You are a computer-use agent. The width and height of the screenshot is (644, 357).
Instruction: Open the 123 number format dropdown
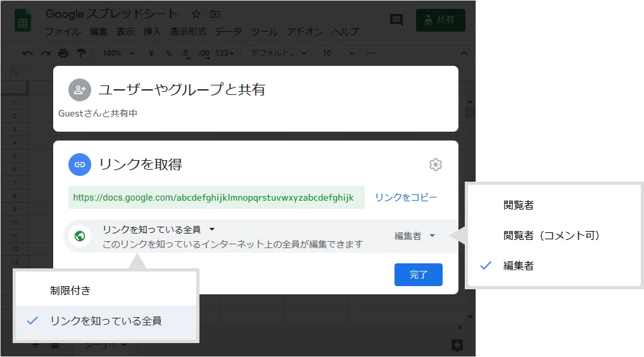click(225, 53)
